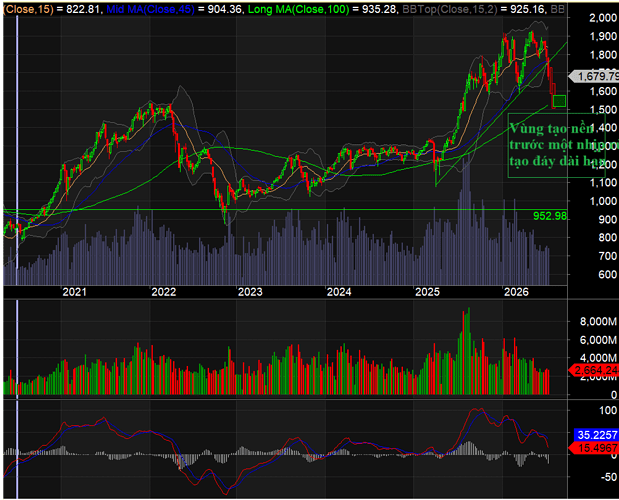Click the red 15.4967 signal value tag
619x500 pixels.
pyautogui.click(x=594, y=448)
